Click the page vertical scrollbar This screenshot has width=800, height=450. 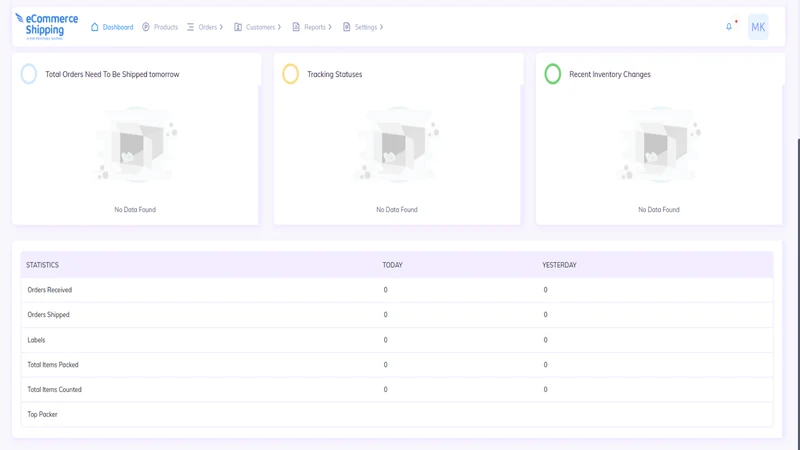tap(797, 291)
